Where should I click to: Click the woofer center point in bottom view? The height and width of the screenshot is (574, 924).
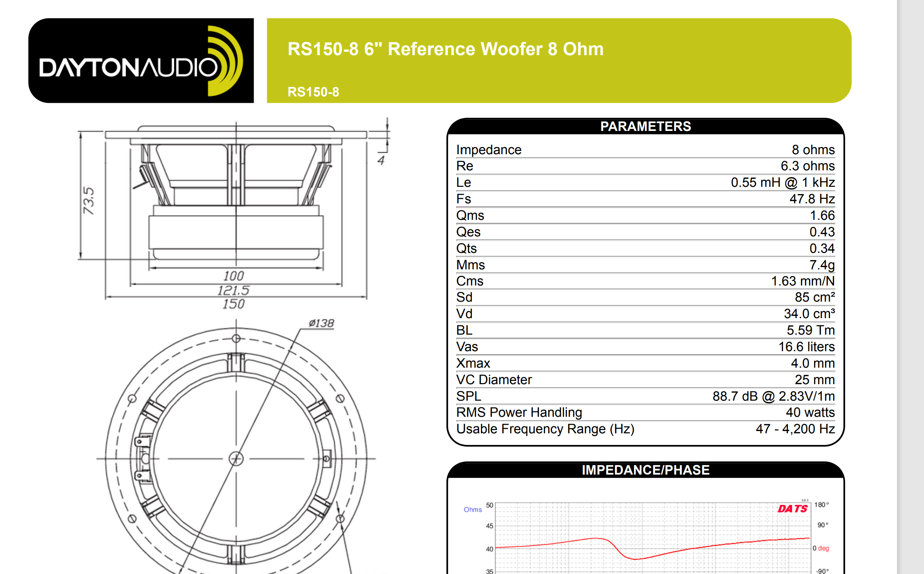point(236,458)
